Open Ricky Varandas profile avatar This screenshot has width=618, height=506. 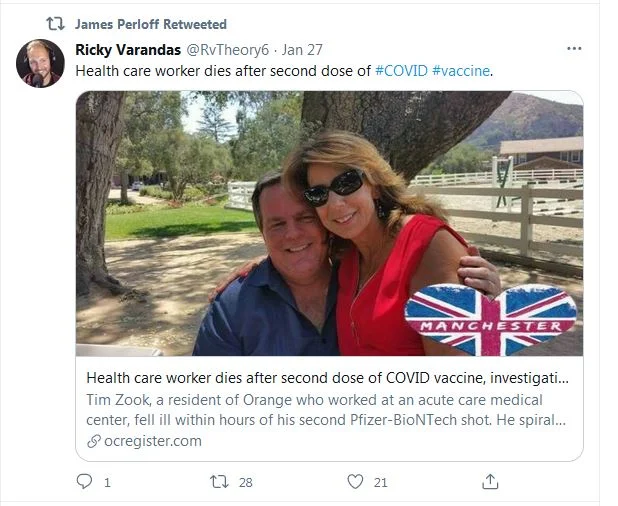click(40, 63)
